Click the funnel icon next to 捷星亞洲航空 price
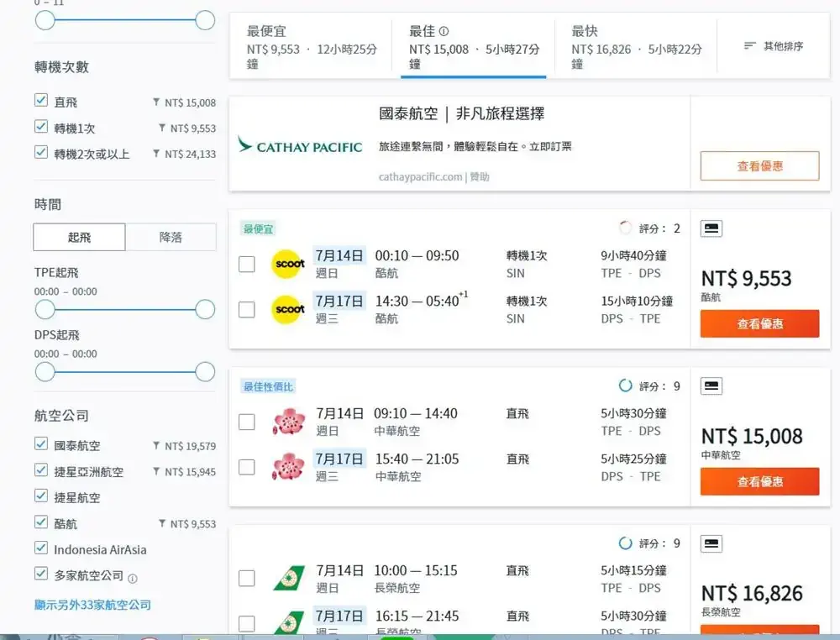 point(156,471)
